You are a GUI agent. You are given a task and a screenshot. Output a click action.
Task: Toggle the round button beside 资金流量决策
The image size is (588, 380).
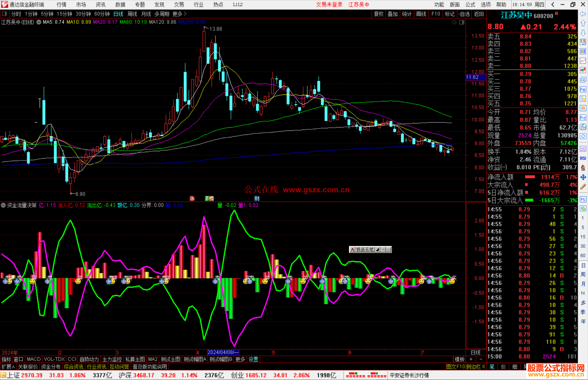tap(3, 205)
